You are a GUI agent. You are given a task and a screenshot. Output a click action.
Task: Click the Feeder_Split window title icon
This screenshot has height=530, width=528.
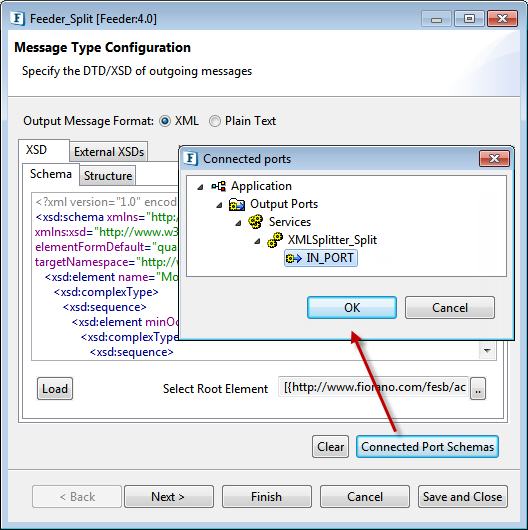tap(17, 19)
